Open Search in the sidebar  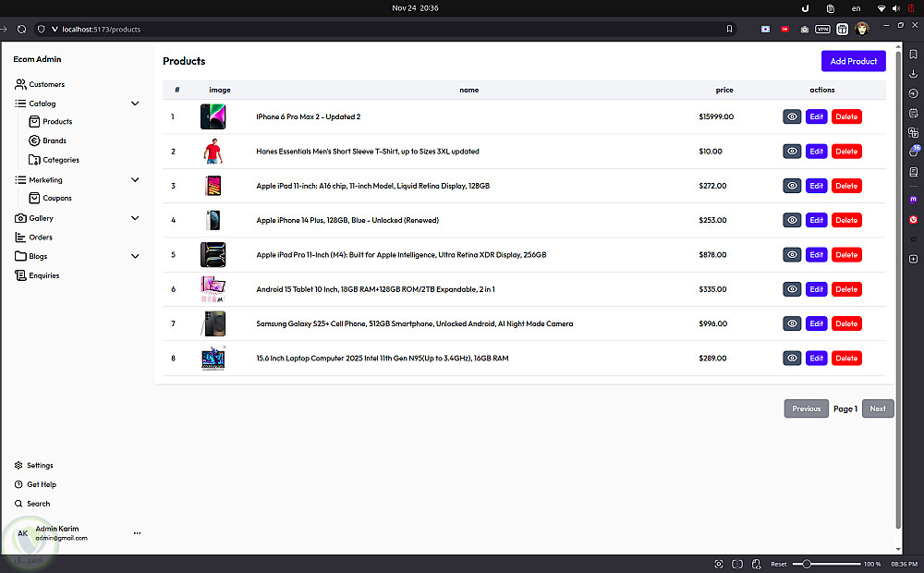[x=32, y=504]
